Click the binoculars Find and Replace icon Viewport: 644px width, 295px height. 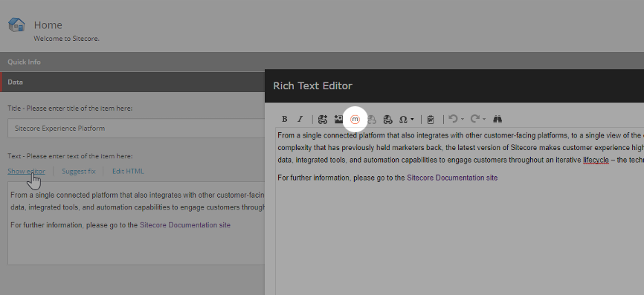[498, 120]
